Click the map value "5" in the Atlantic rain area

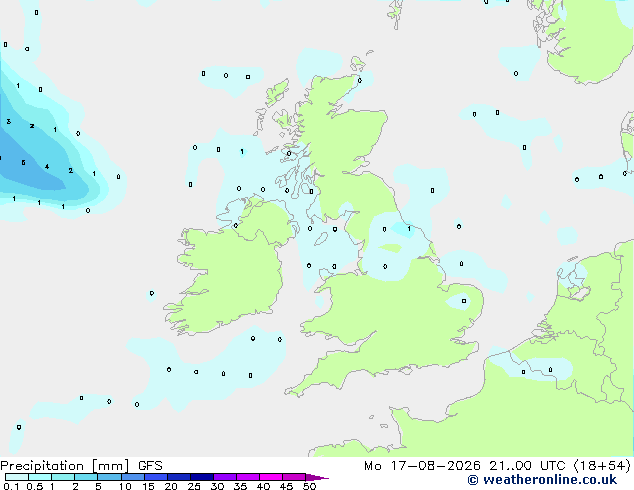coord(23,163)
